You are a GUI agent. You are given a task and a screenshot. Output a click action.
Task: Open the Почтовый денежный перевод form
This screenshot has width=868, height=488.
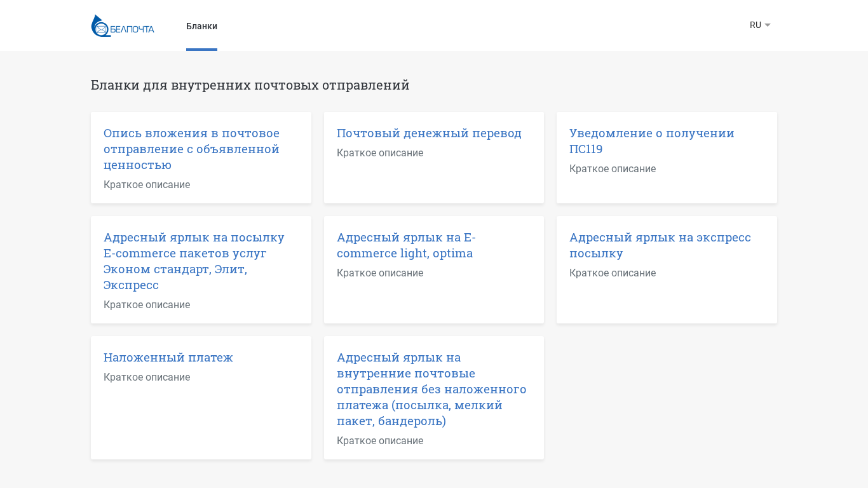(429, 133)
